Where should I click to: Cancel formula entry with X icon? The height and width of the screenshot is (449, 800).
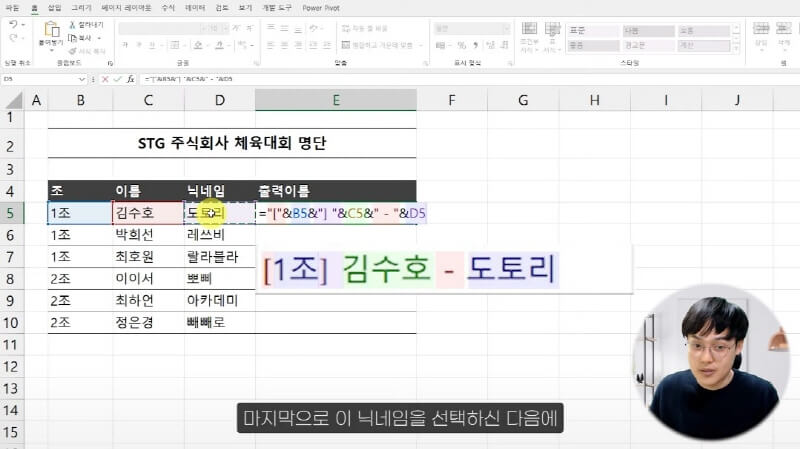click(x=105, y=79)
